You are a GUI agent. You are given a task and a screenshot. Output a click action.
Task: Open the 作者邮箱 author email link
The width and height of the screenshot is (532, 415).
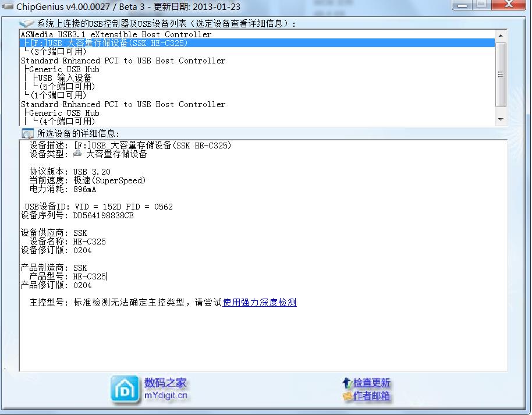[x=371, y=395]
